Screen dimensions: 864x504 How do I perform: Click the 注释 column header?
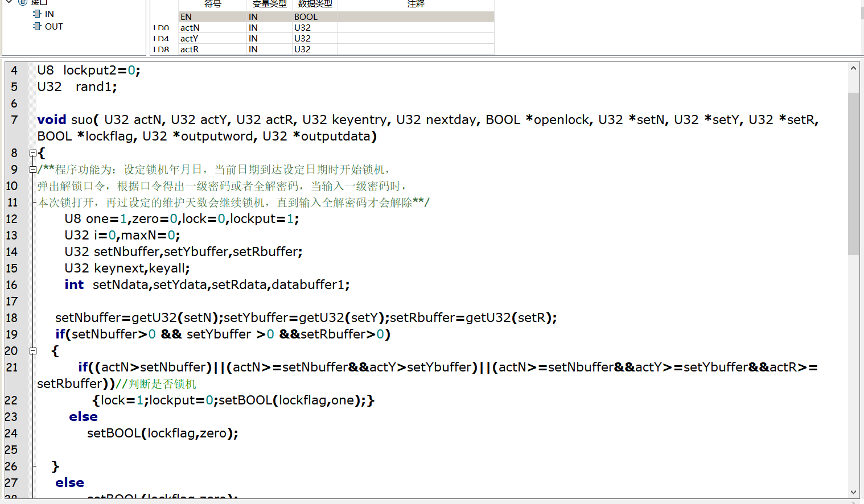click(x=415, y=5)
